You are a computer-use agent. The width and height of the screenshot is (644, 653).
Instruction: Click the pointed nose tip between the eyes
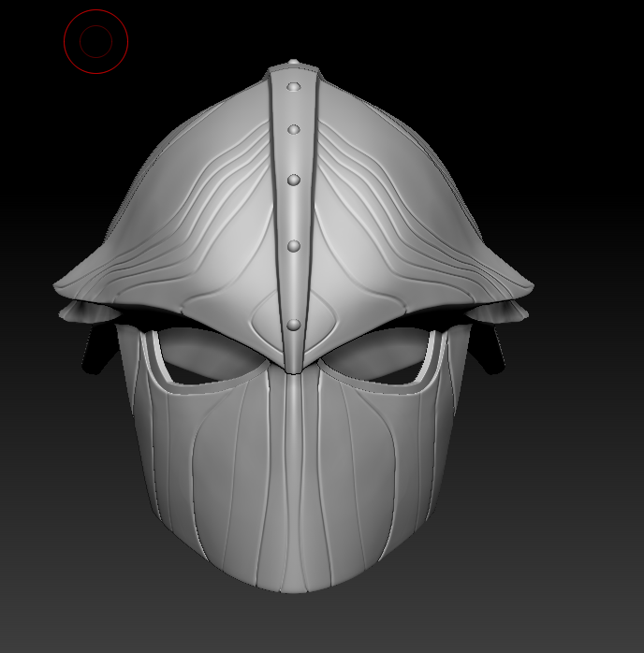294,369
